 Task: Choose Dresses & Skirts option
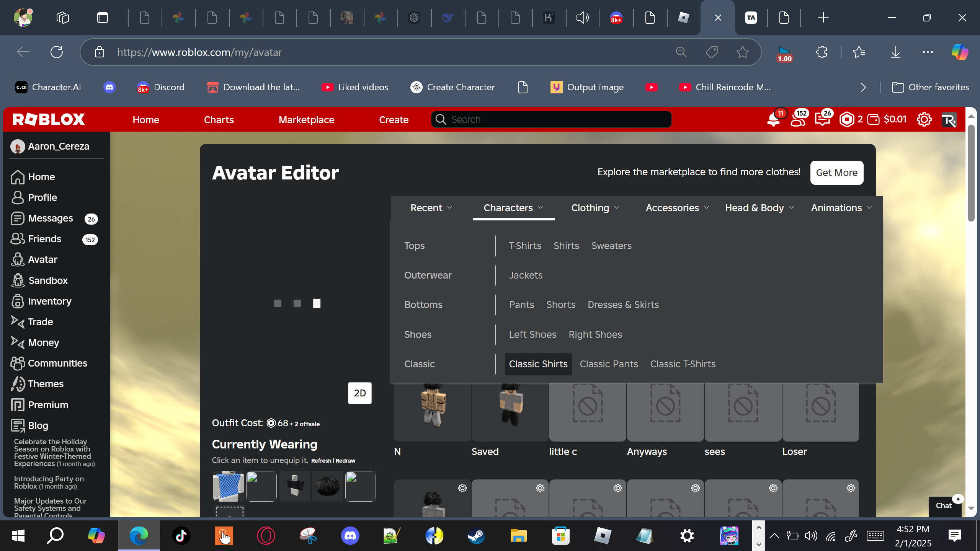coord(623,305)
